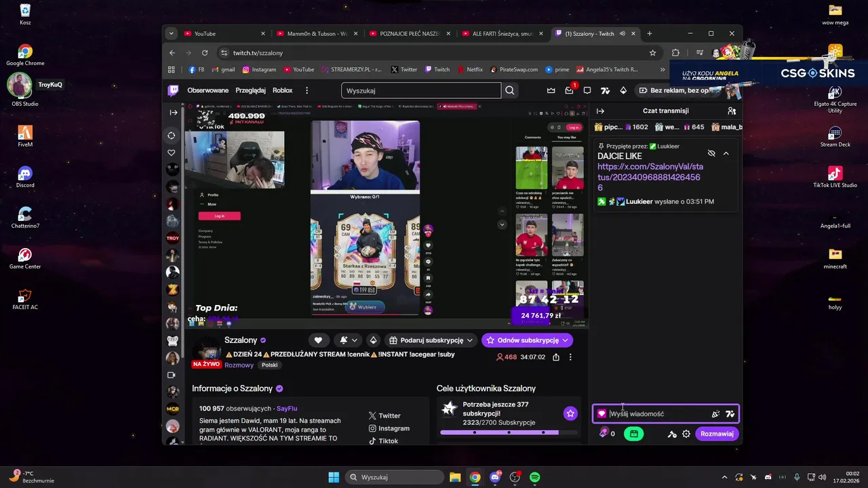This screenshot has height=488, width=868.
Task: Click the subscription goal star button
Action: [570, 413]
